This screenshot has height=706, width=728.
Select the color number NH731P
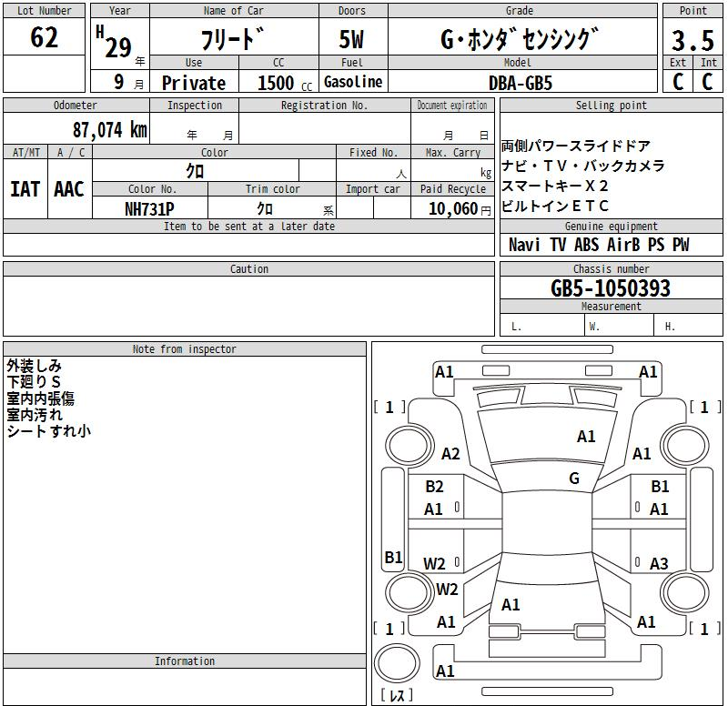[149, 209]
